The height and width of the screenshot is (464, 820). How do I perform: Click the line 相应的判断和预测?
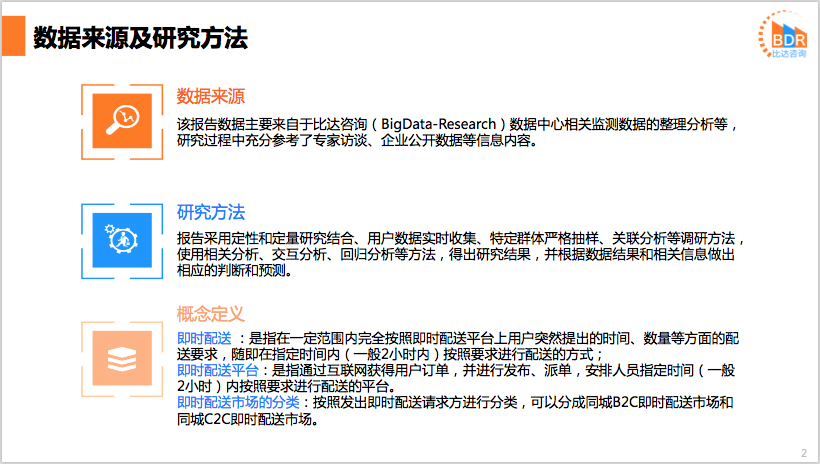(x=234, y=270)
